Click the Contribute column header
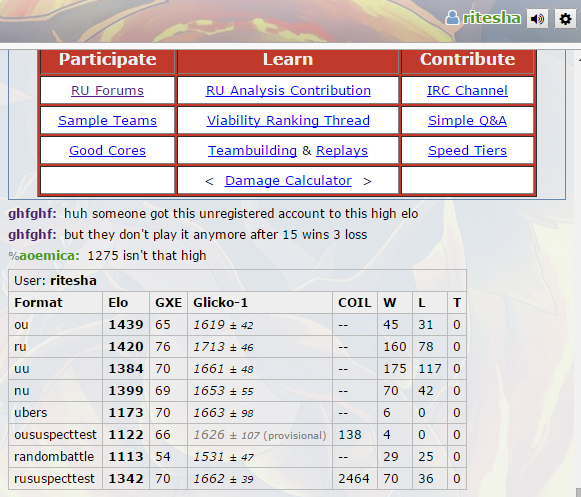Image resolution: width=581 pixels, height=497 pixels. coord(467,59)
